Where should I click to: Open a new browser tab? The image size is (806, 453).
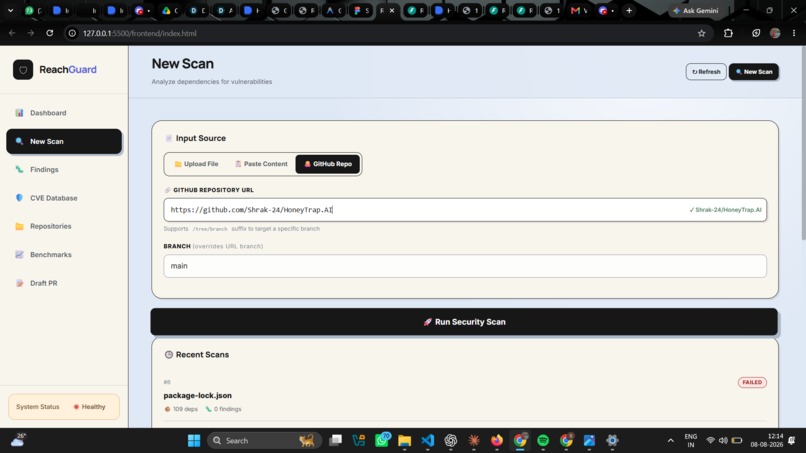[x=629, y=10]
